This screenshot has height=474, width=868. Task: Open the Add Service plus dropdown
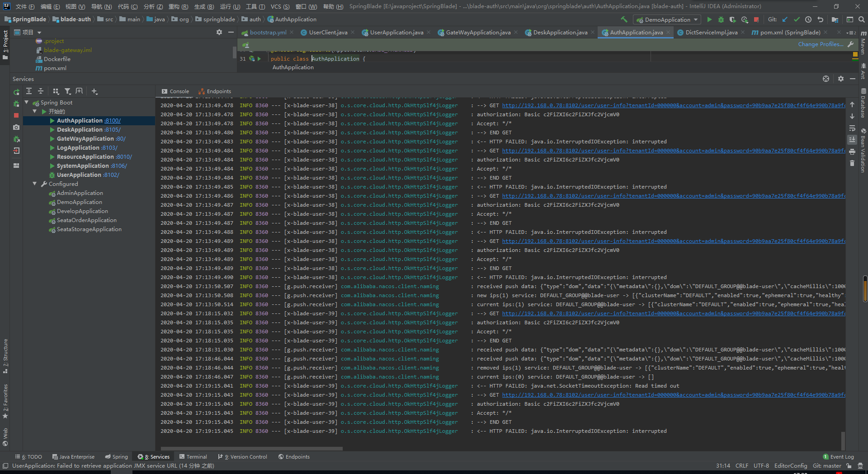(x=94, y=91)
